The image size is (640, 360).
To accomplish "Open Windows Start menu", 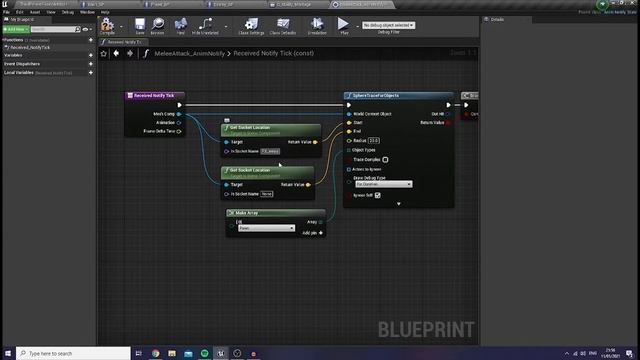I will (x=8, y=353).
